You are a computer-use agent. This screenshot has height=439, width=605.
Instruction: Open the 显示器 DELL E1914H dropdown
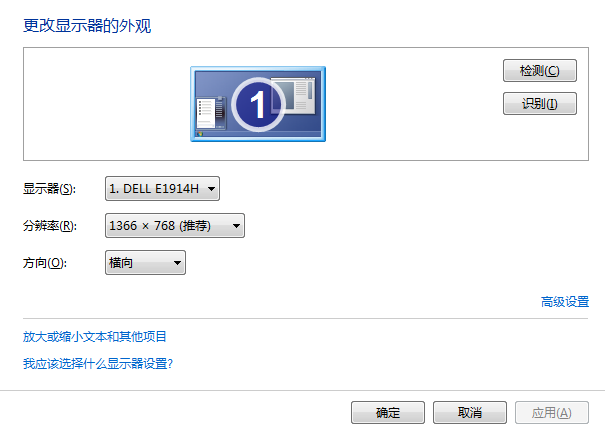(162, 189)
